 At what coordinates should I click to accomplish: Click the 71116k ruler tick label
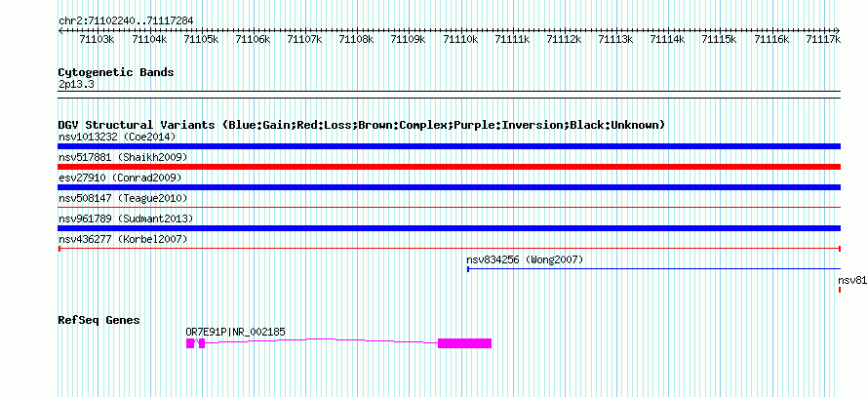(x=771, y=39)
